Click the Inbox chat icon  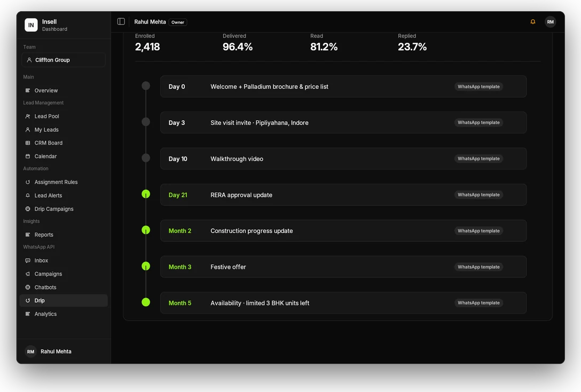coord(28,261)
